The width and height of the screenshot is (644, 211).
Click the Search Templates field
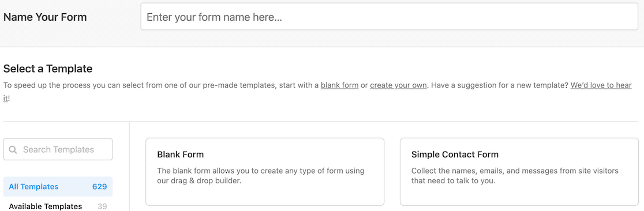pyautogui.click(x=58, y=149)
